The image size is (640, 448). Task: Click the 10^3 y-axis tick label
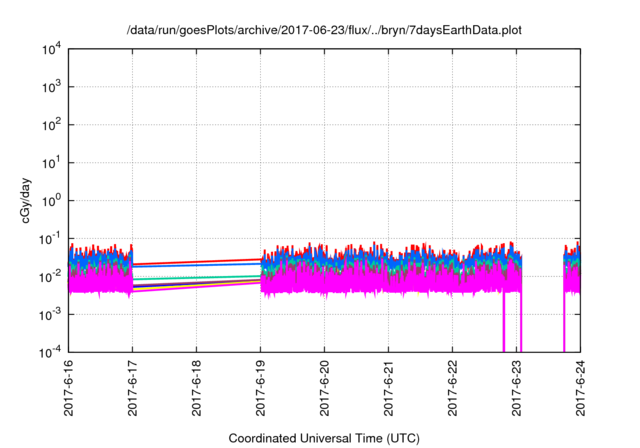[51, 87]
